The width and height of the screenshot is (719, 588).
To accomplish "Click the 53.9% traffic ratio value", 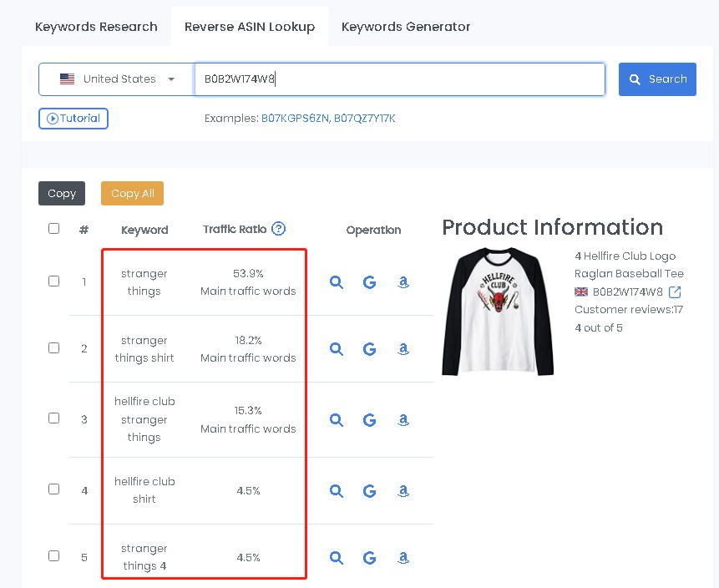I will 248,274.
